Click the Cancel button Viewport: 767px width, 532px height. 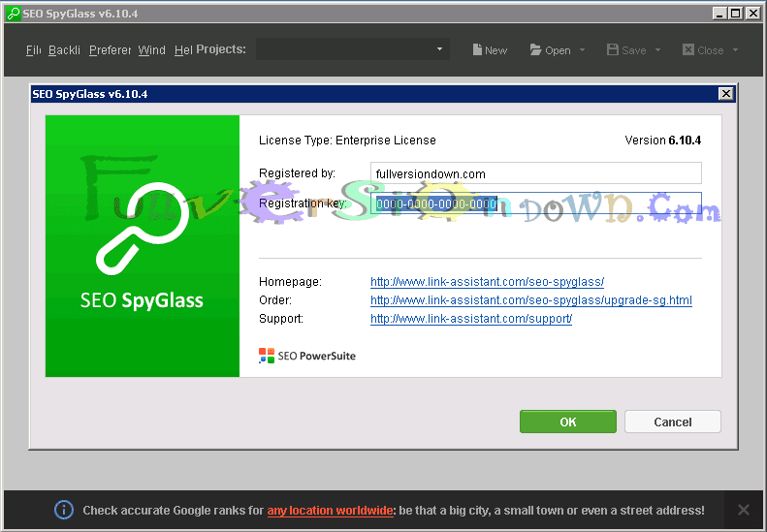673,422
